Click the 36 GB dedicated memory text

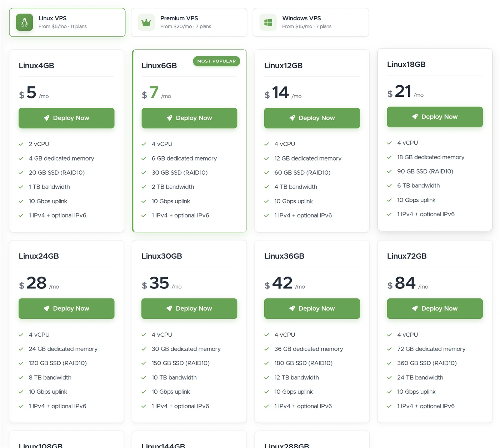309,349
